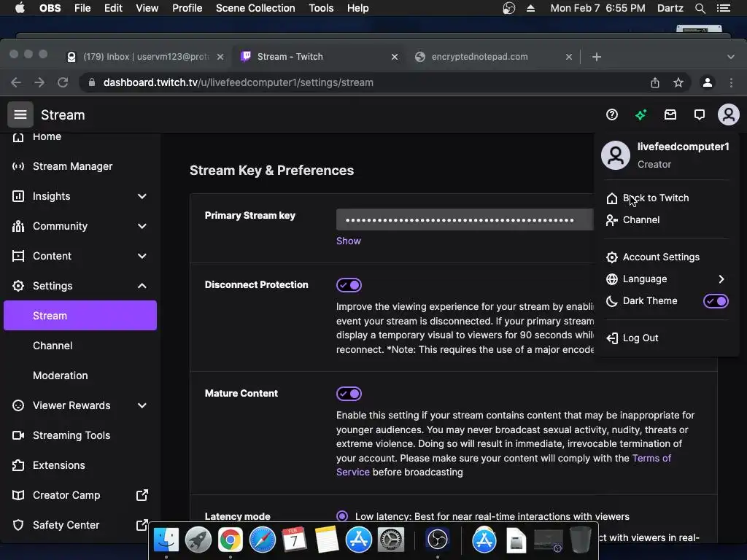Click the Content frame icon
The image size is (747, 560).
click(x=18, y=256)
